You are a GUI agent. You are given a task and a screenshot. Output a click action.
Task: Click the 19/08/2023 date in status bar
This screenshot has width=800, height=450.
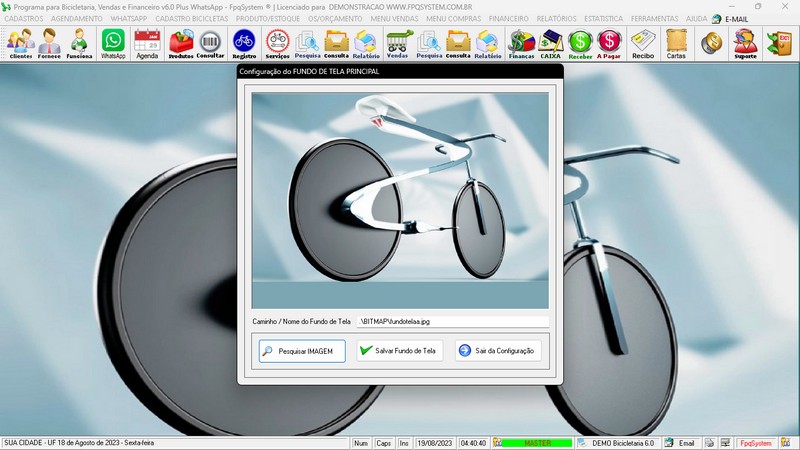[435, 443]
